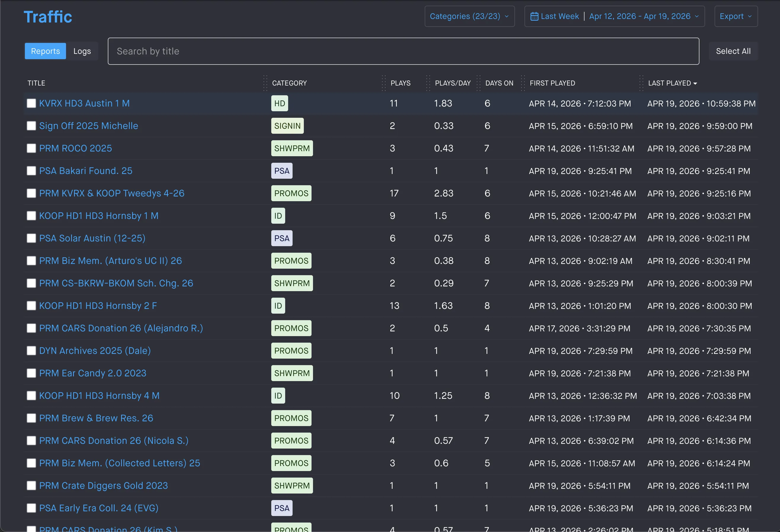The image size is (780, 532).
Task: Focus the Search by title field
Action: [x=403, y=51]
